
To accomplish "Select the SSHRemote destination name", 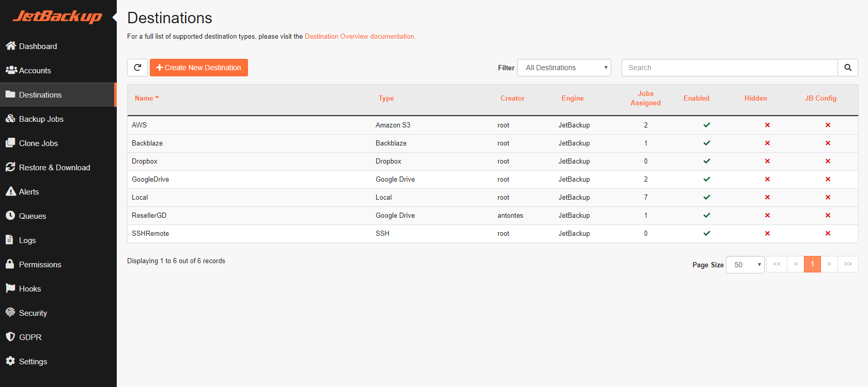I will [x=150, y=233].
